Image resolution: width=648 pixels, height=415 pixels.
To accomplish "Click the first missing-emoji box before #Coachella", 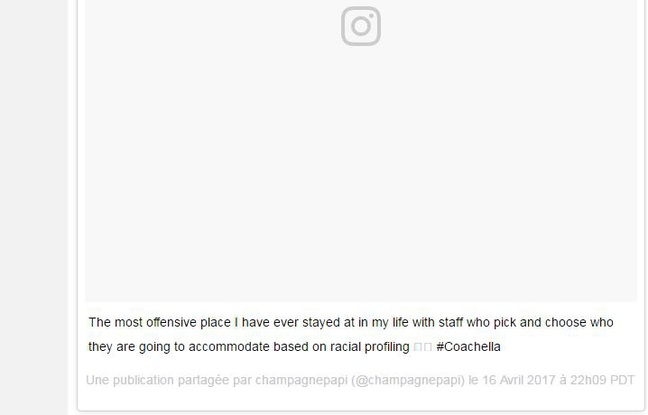I will tap(417, 347).
